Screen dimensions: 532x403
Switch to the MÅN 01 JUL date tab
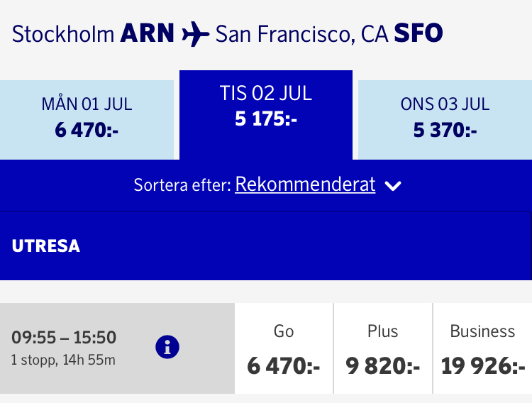pos(87,117)
